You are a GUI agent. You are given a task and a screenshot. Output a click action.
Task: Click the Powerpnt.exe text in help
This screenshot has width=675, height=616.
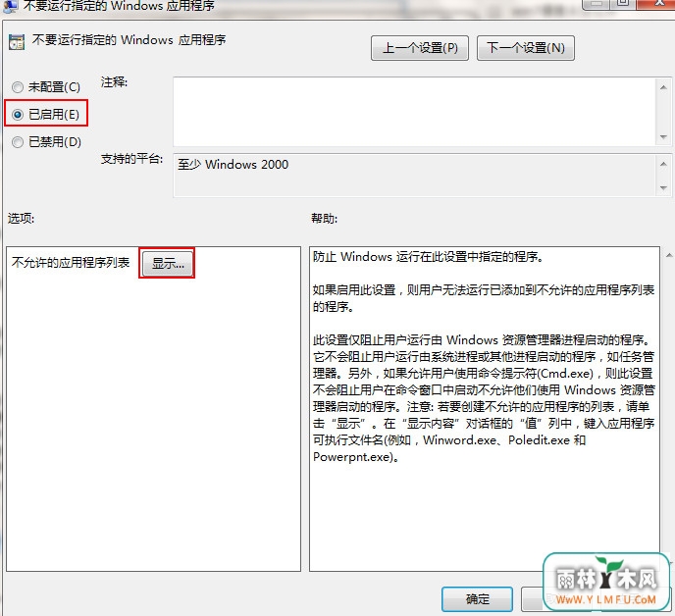[351, 457]
